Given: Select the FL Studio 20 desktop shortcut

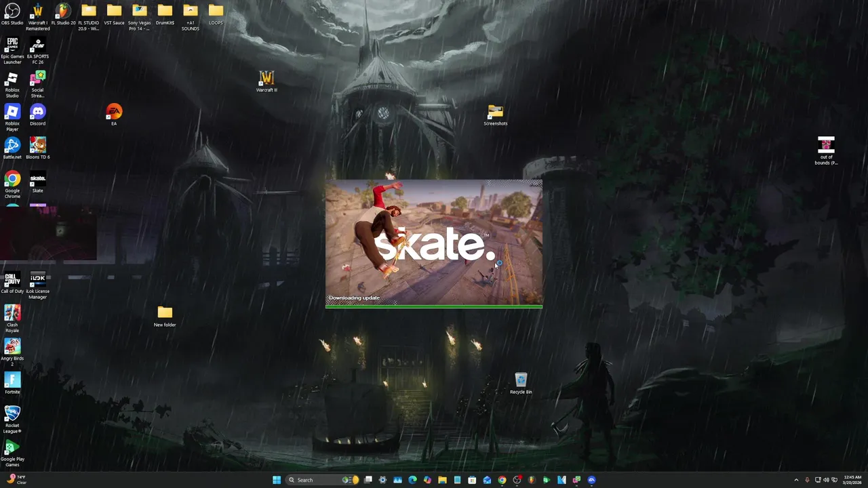Looking at the screenshot, I should point(63,14).
